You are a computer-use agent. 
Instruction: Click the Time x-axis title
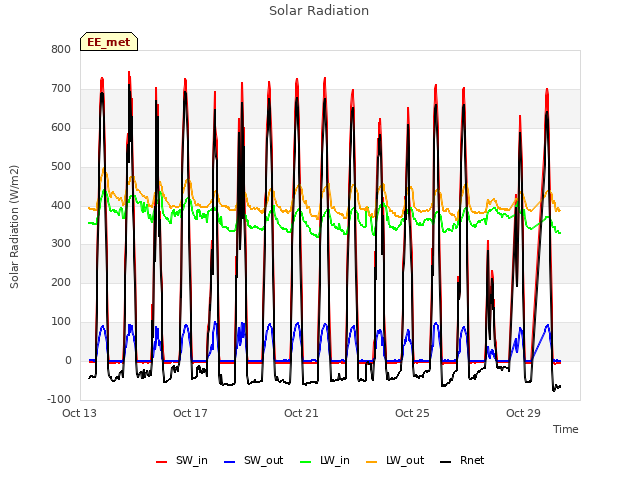[x=566, y=429]
